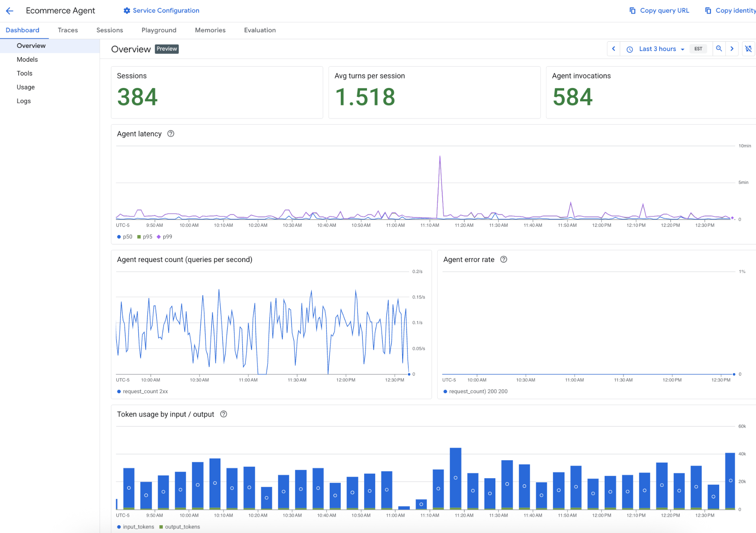Hide the output_tokens series in token chart
The height and width of the screenshot is (533, 756).
coord(180,527)
